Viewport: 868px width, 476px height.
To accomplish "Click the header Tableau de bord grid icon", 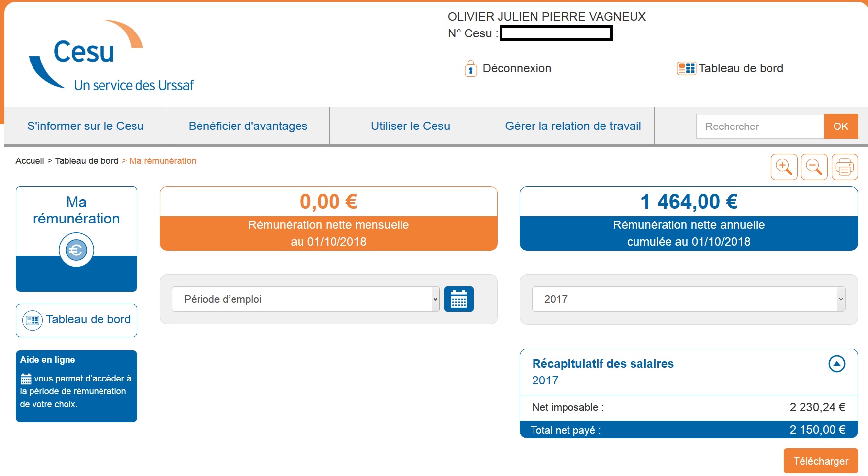I will tap(686, 68).
